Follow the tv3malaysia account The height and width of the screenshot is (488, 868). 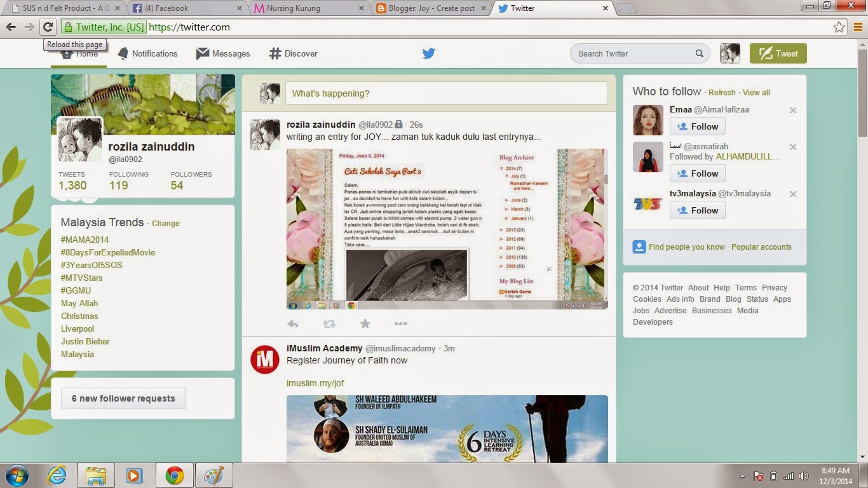(697, 210)
